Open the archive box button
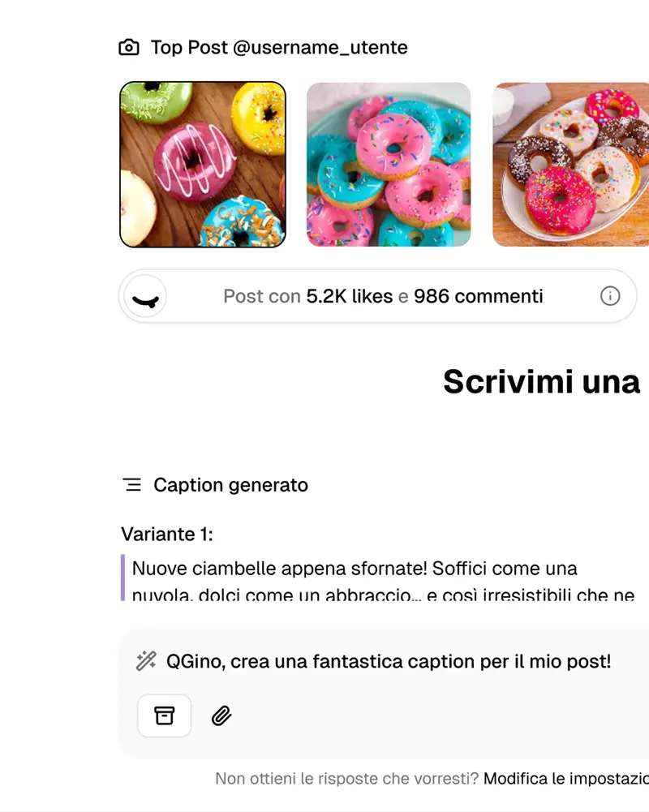Image resolution: width=649 pixels, height=812 pixels. pyautogui.click(x=164, y=715)
